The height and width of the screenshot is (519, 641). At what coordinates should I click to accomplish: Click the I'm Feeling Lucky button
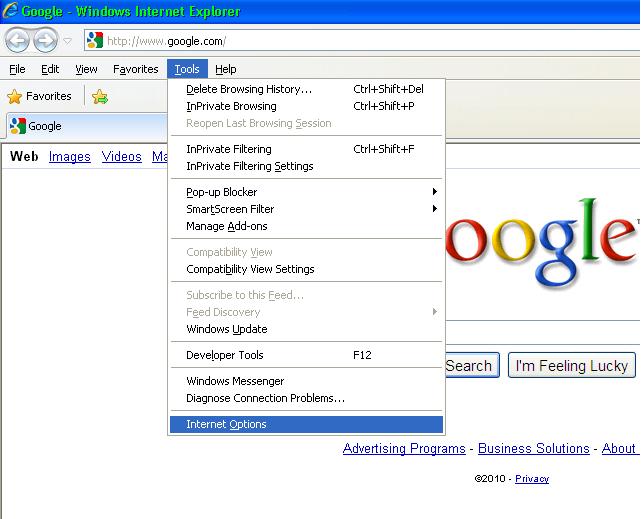pyautogui.click(x=572, y=365)
